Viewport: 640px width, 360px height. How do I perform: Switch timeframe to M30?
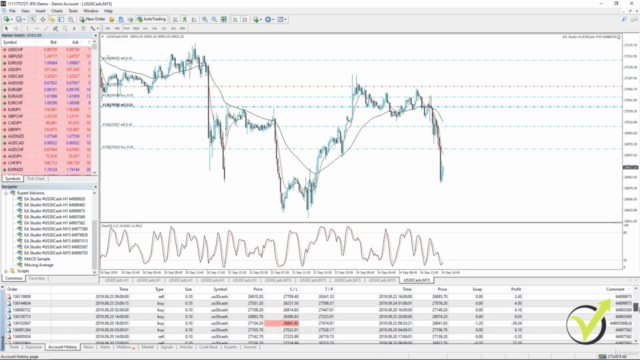coord(136,29)
